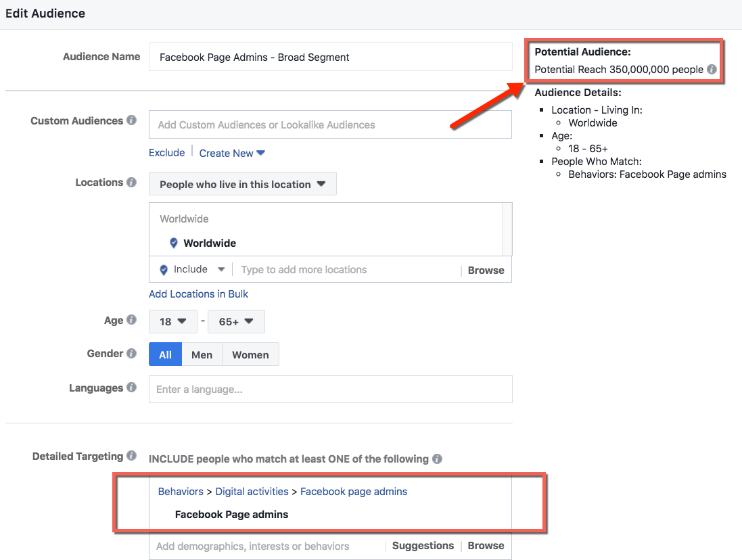Open the Custom Audiences info tooltip icon
The height and width of the screenshot is (560, 742).
coord(131,120)
